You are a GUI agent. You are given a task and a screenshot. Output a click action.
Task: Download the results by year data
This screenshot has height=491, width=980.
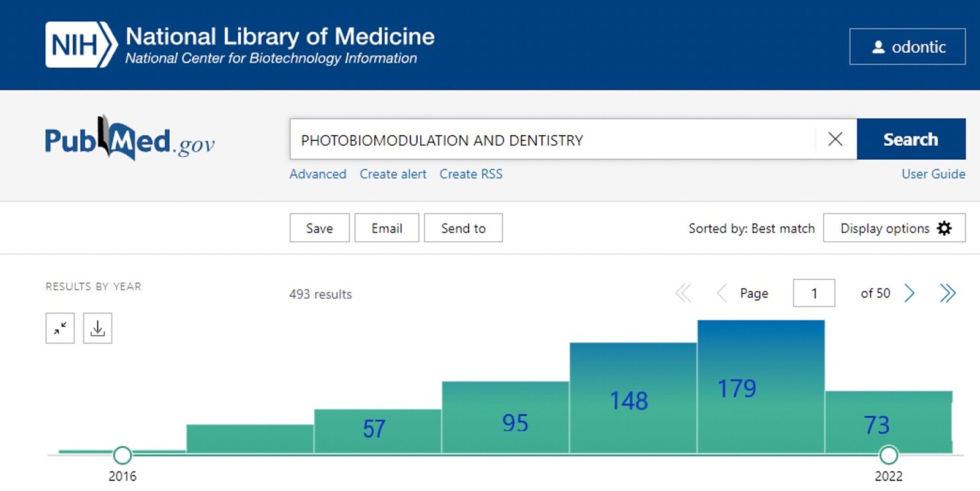[97, 329]
